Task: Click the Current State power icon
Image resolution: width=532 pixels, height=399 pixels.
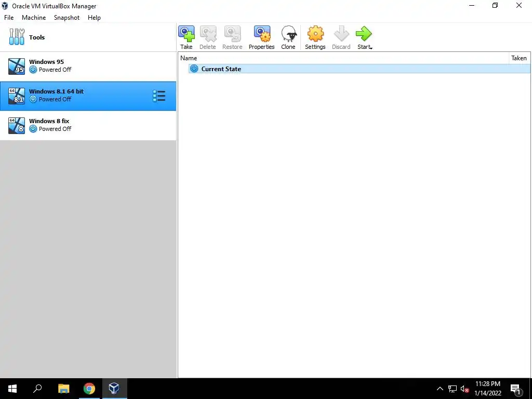Action: coord(194,69)
